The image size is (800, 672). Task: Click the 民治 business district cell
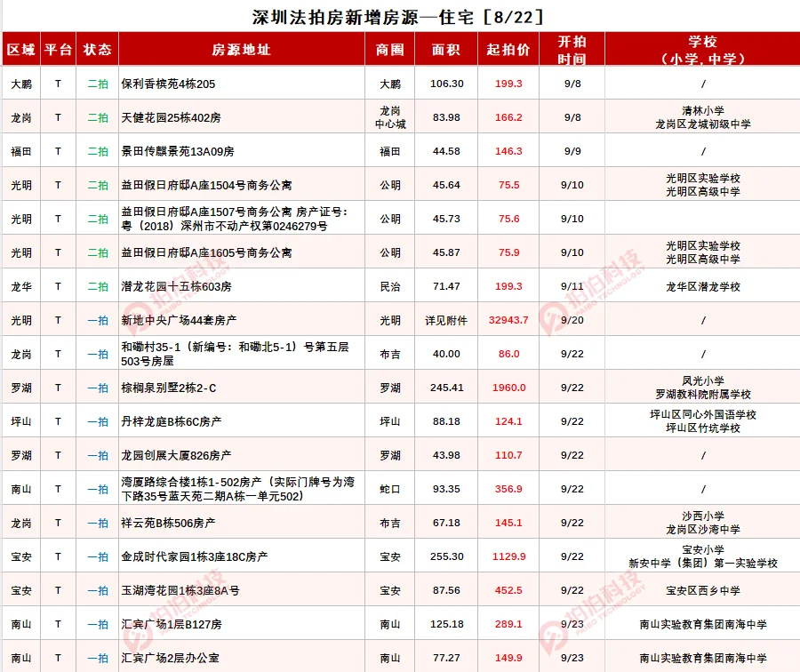[390, 287]
